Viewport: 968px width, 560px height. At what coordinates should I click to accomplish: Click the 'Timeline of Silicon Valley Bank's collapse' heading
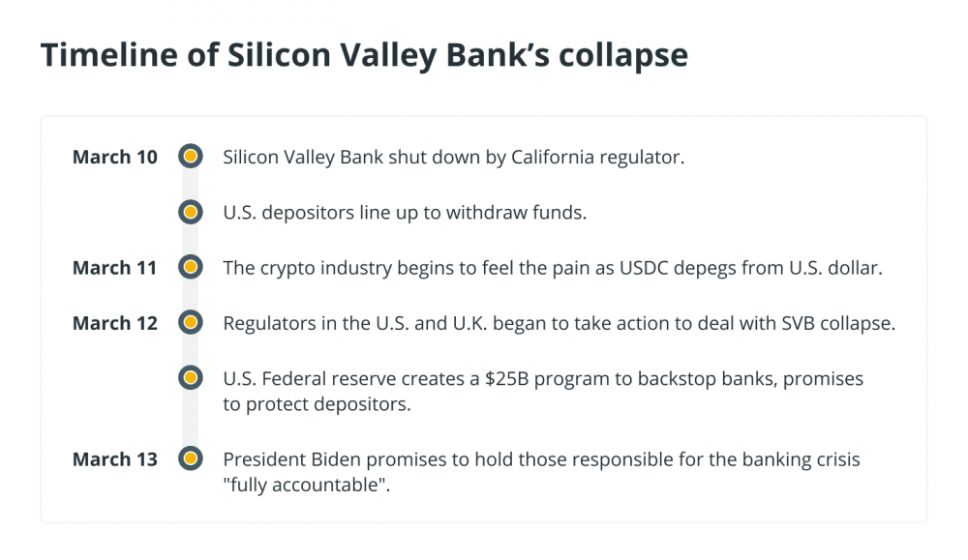tap(364, 55)
